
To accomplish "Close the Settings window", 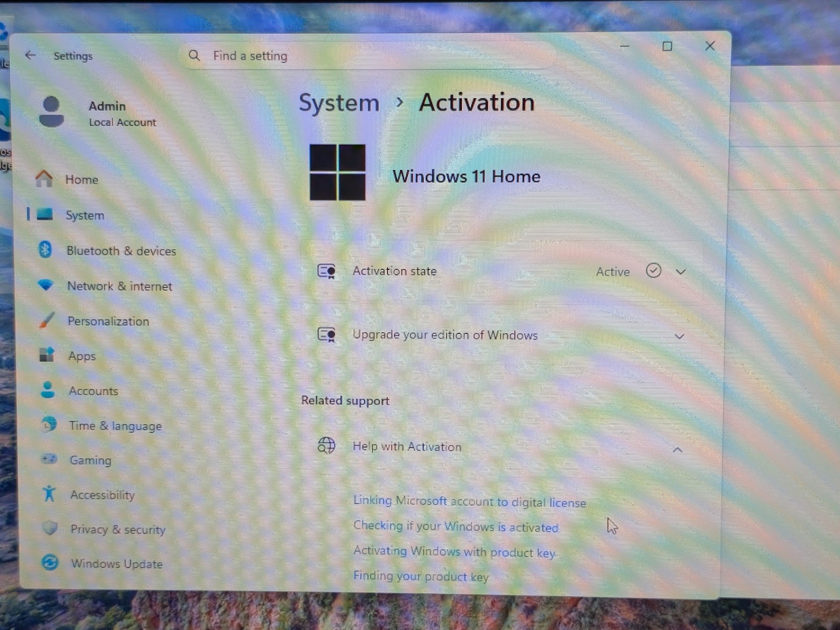I will [710, 46].
